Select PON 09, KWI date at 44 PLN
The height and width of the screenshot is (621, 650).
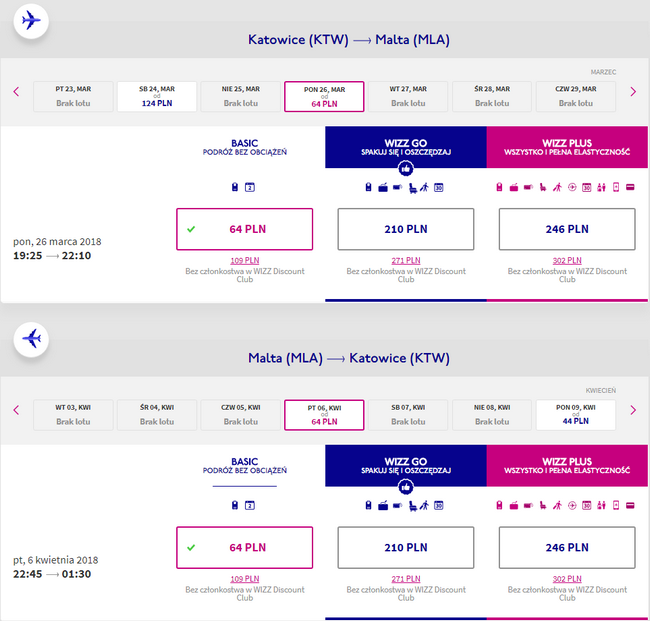coord(575,415)
